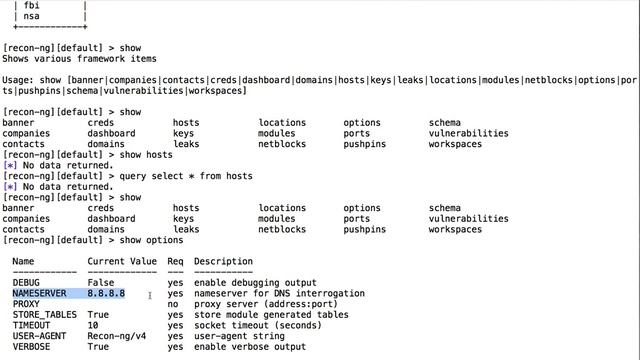Click 'nameserver for DNS interrogation' description
Image resolution: width=640 pixels, height=360 pixels.
pyautogui.click(x=279, y=293)
